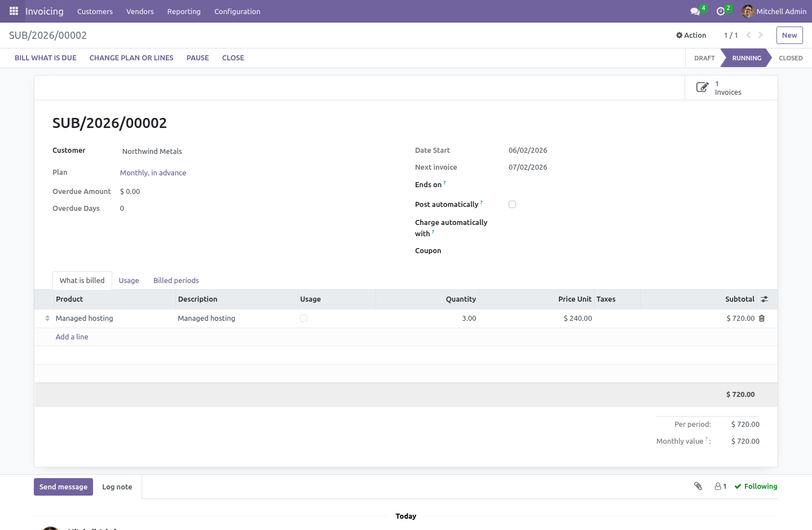Click the Managed hosting product cell
This screenshot has height=530, width=812.
tap(114, 319)
